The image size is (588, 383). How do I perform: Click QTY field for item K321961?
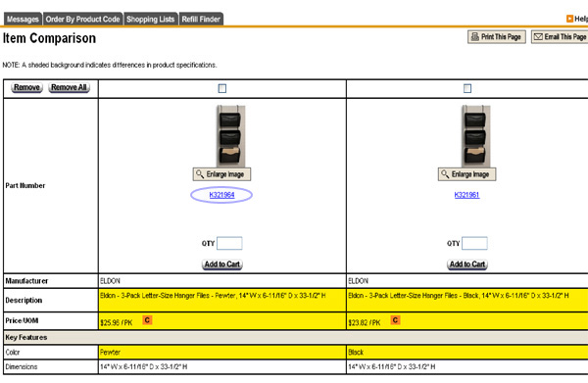474,243
